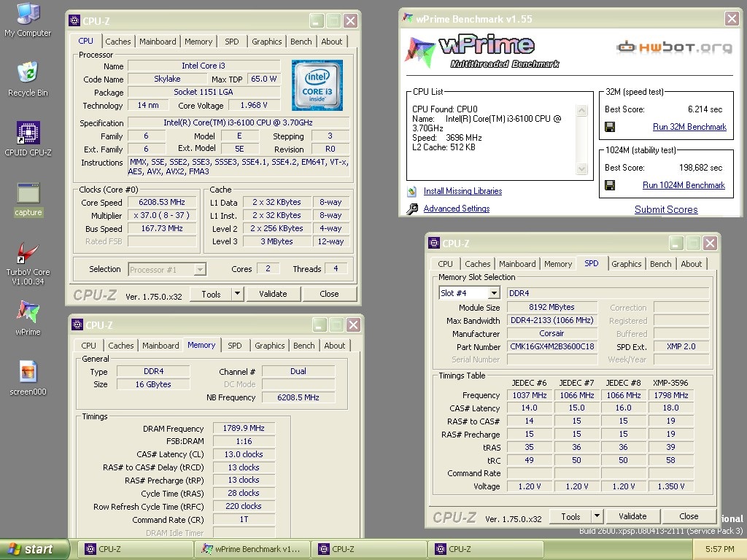Screen dimensions: 747x560
Task: Click CPU-Z title bar icon of top-left window
Action: [x=74, y=20]
